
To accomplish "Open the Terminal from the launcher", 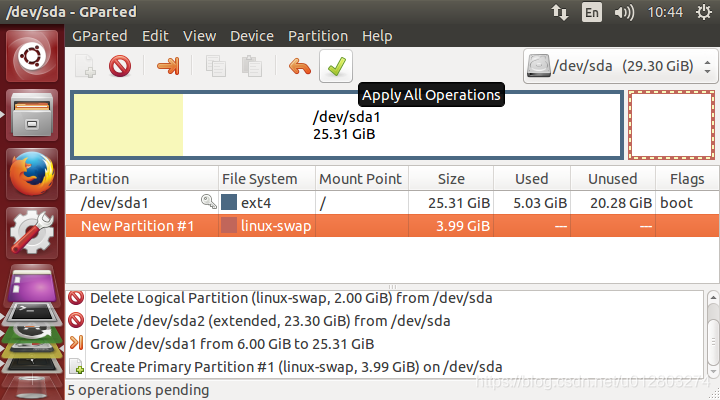I will click(31, 314).
